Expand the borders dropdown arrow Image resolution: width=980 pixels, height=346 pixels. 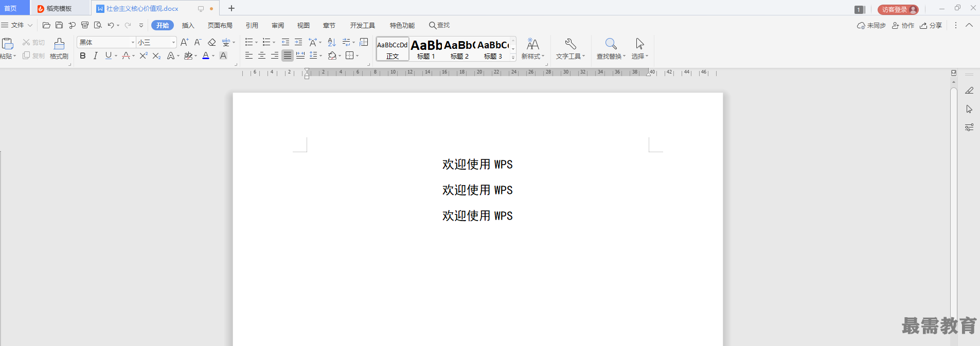(x=358, y=56)
